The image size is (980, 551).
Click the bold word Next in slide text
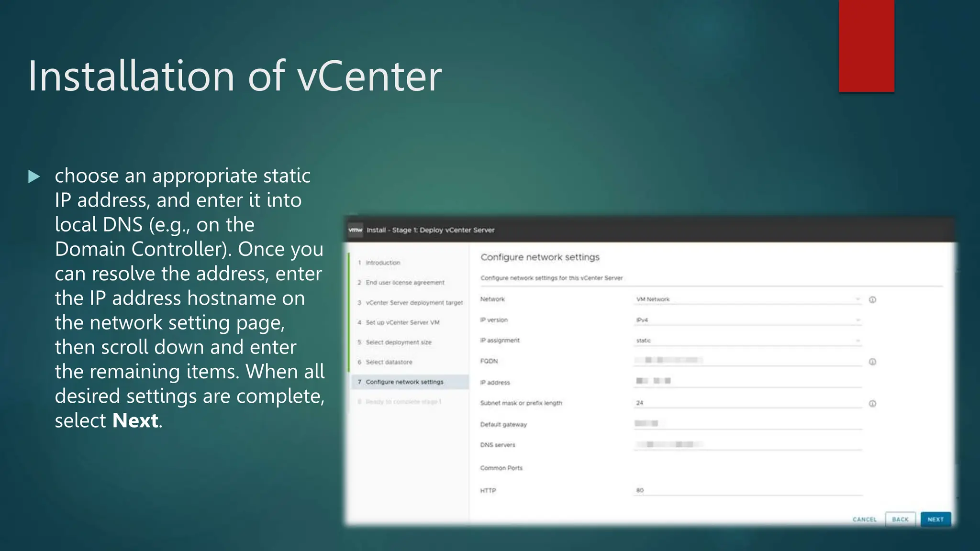coord(135,420)
